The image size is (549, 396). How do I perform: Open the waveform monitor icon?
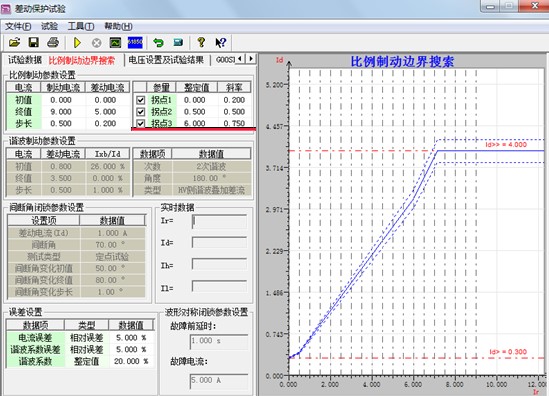(x=115, y=43)
